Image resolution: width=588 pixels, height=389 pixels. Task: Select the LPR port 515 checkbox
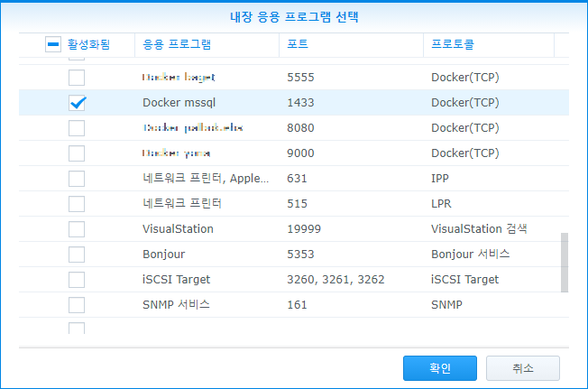point(77,204)
